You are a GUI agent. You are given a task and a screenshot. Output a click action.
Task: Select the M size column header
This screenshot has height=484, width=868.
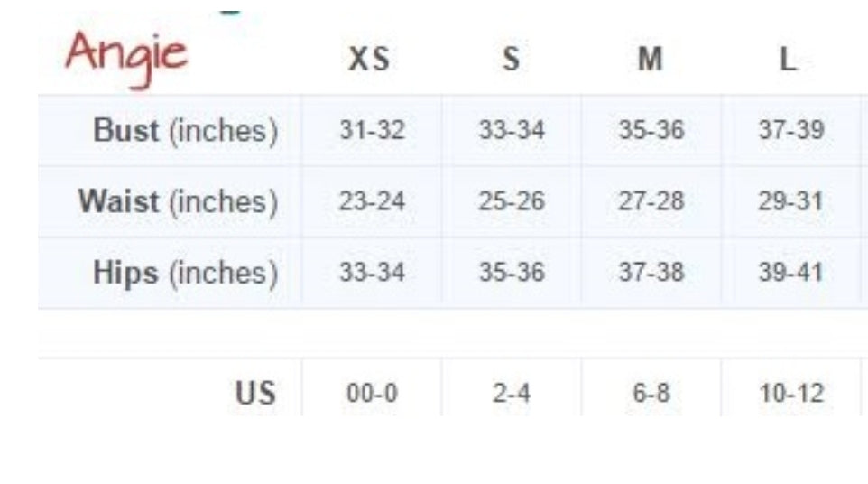click(x=650, y=60)
